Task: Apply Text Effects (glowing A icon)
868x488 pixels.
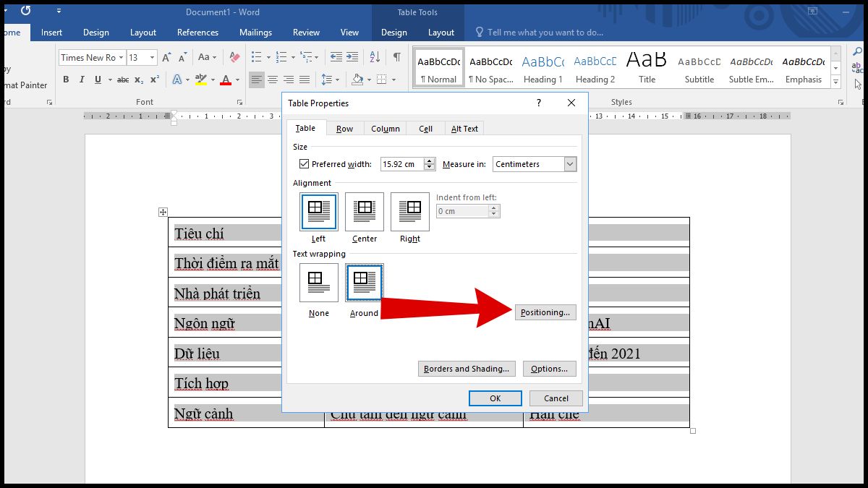Action: (x=177, y=80)
